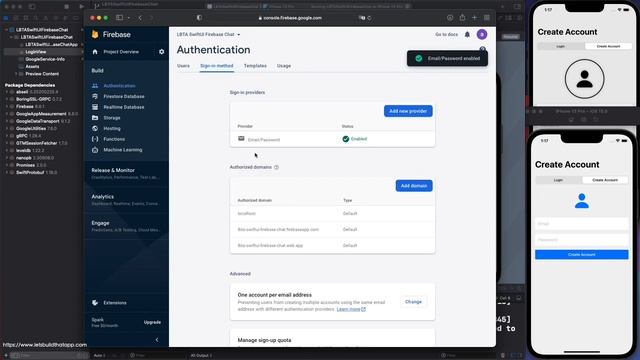This screenshot has width=640, height=360.
Task: Tap circular profile image in upper simulator
Action: [584, 79]
